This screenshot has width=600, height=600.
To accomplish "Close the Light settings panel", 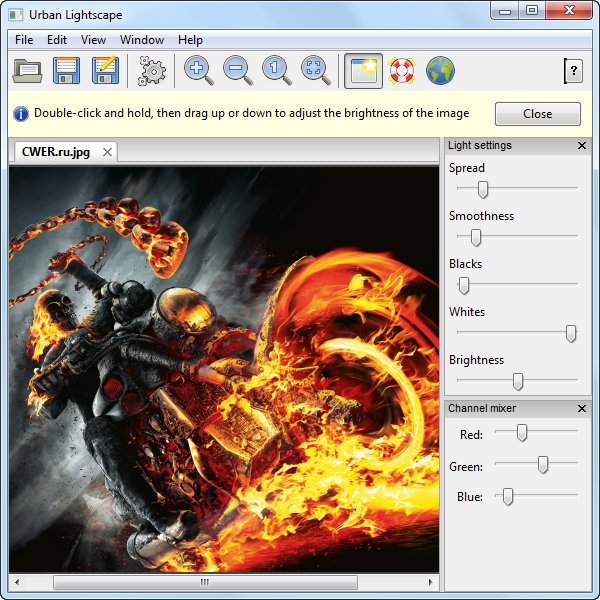I will click(x=582, y=146).
